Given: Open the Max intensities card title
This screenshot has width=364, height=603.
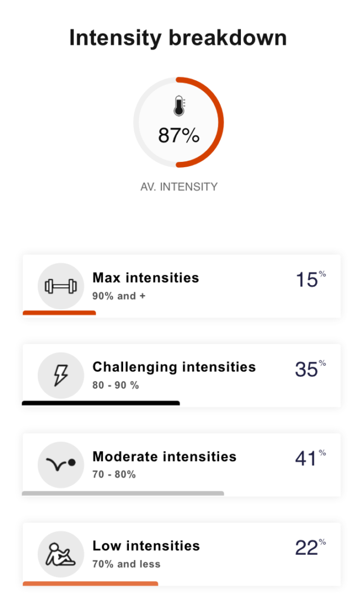Looking at the screenshot, I should (x=145, y=278).
